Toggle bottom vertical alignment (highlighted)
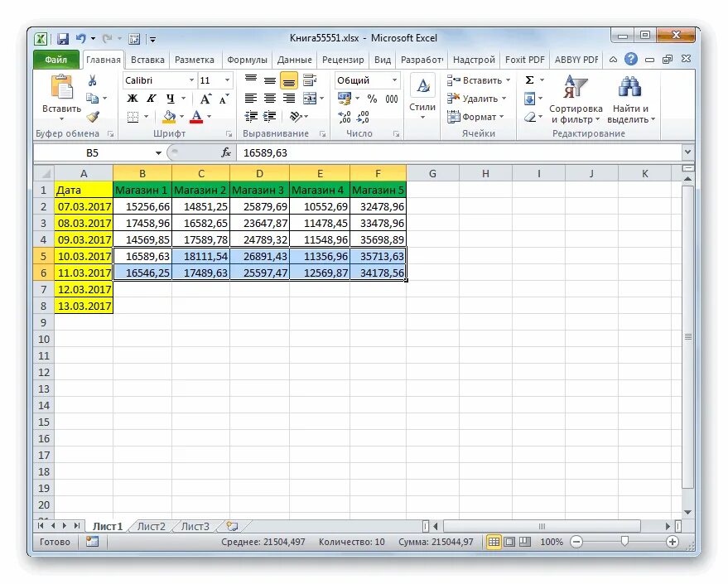This screenshot has width=728, height=584. 289,81
